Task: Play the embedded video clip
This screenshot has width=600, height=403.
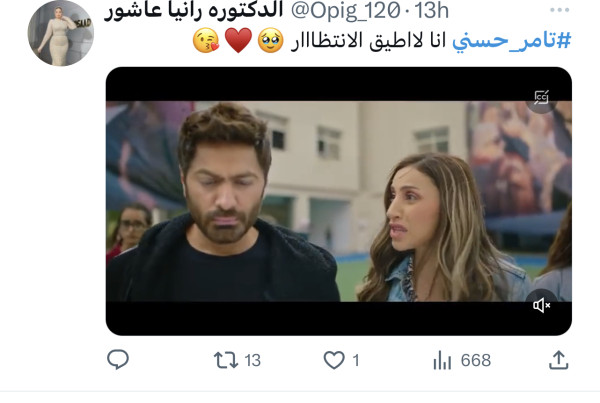Action: [339, 201]
